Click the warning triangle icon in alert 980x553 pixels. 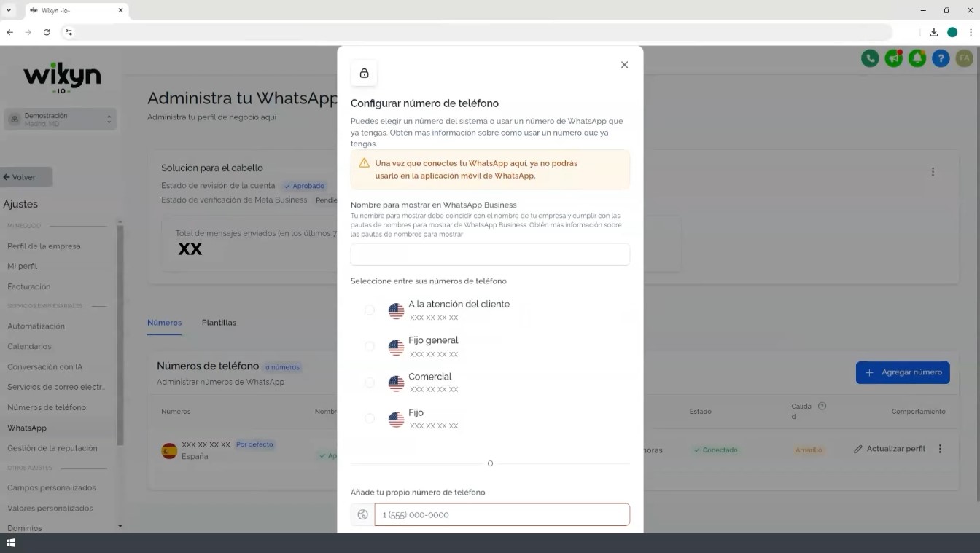click(x=364, y=163)
